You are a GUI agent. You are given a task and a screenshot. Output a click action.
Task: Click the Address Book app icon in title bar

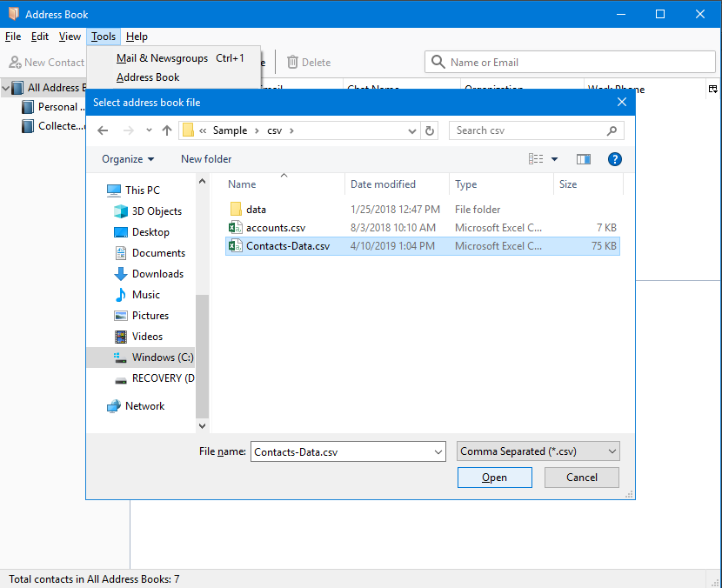14,14
